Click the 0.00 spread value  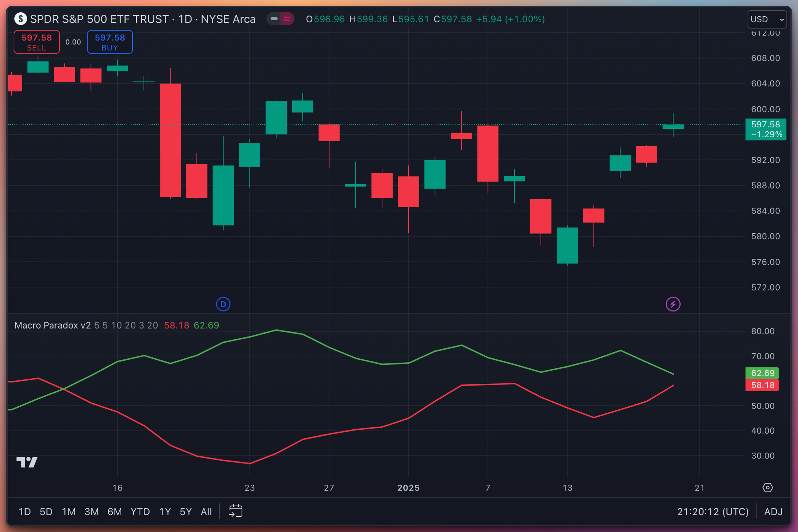pyautogui.click(x=73, y=42)
